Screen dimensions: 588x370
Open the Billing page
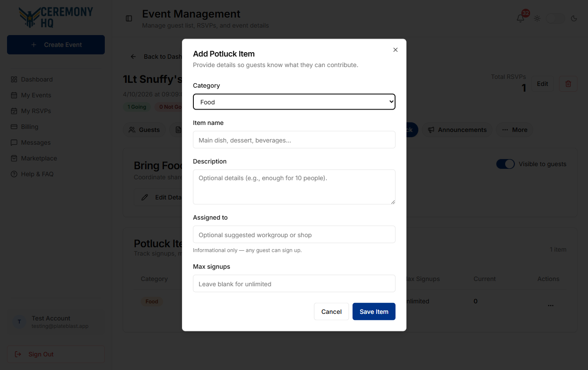[56, 127]
